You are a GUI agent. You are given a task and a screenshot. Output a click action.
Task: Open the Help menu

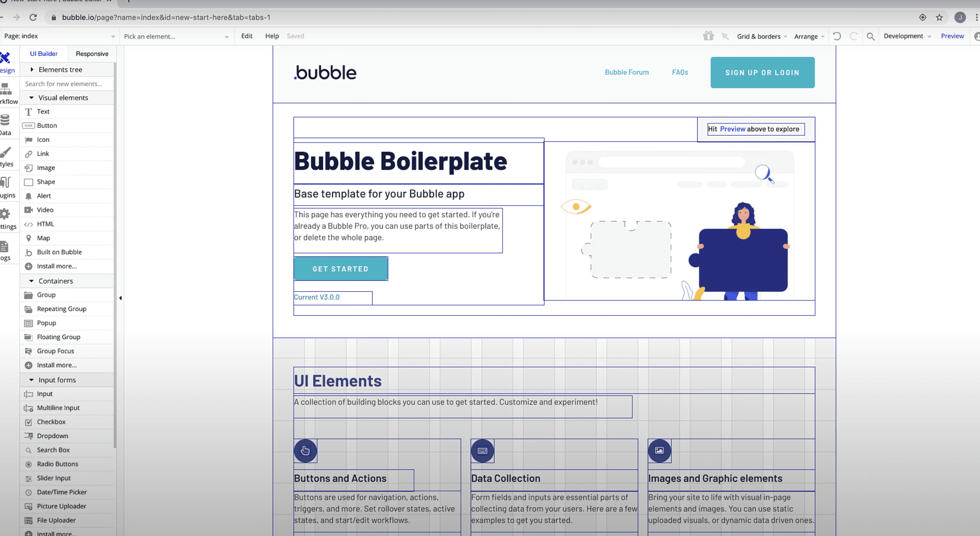[x=272, y=36]
